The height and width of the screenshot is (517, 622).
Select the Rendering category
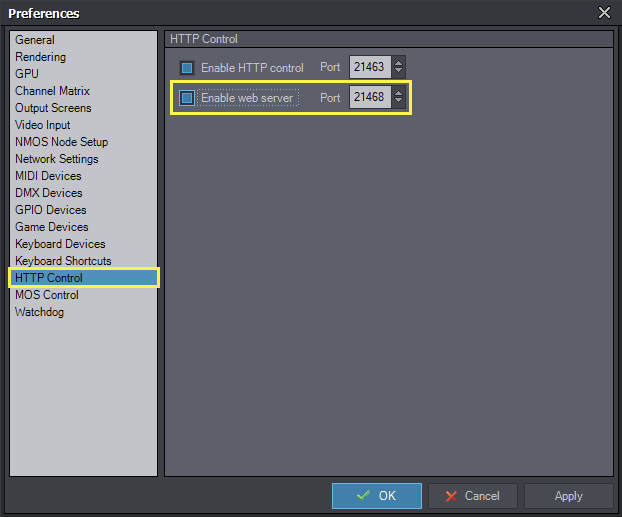coord(41,57)
